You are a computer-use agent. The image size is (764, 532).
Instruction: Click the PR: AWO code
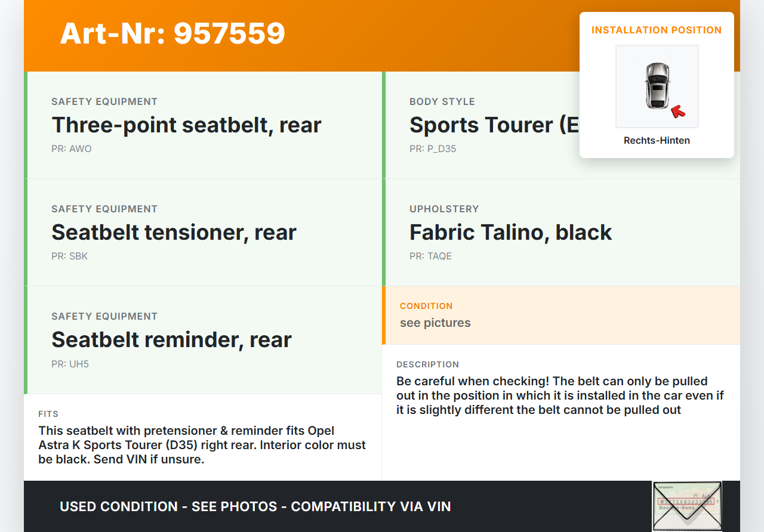pyautogui.click(x=72, y=149)
